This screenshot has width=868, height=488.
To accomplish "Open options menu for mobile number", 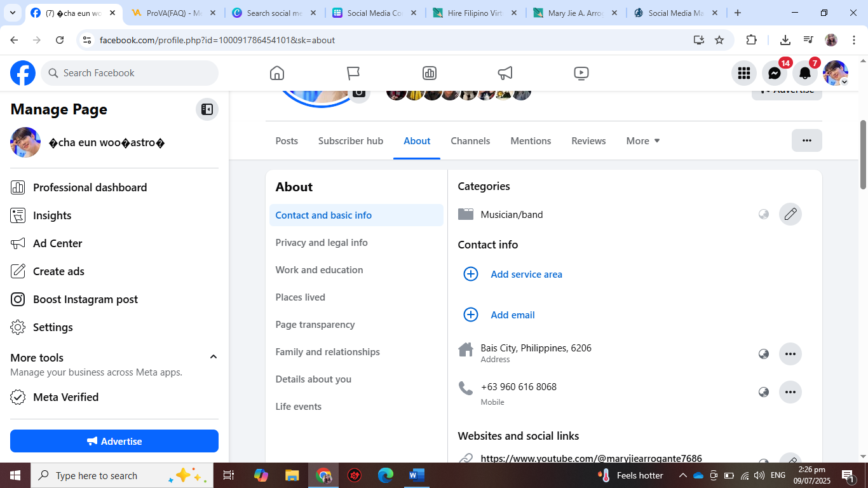I will tap(790, 392).
